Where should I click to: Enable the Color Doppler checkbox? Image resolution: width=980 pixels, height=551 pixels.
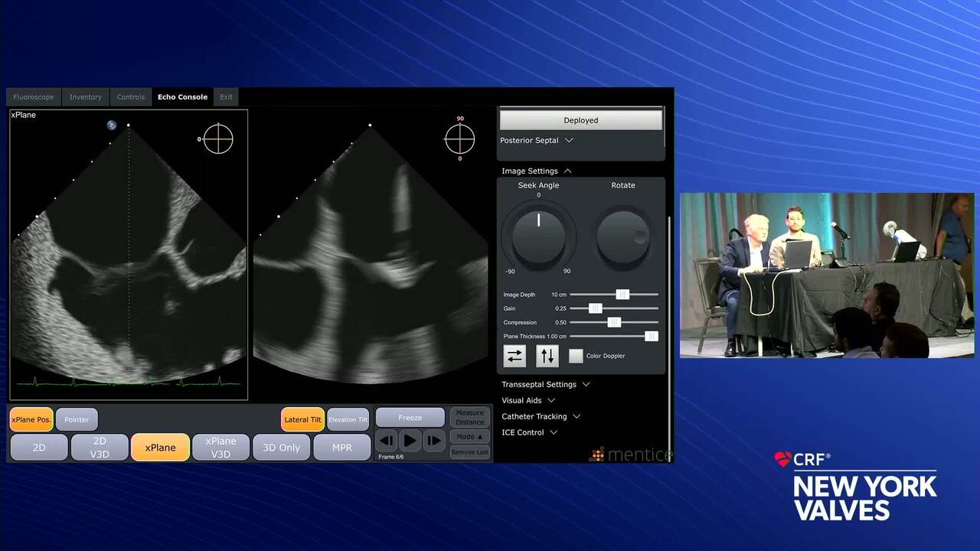[x=576, y=356]
